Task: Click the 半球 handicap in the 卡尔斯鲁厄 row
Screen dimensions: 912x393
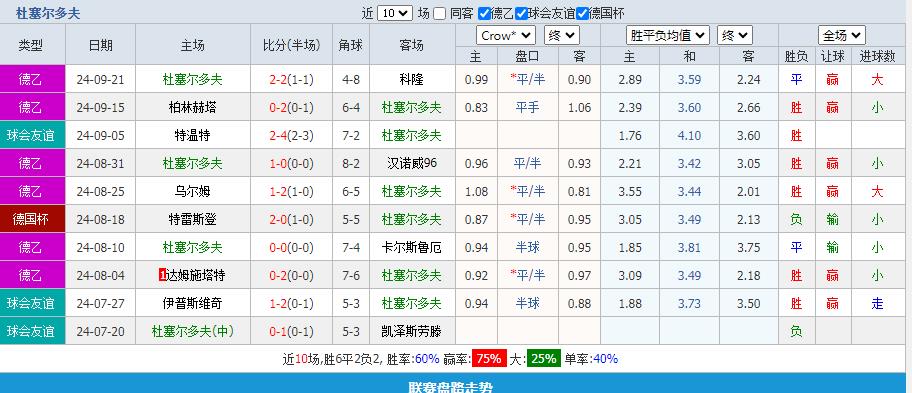Action: pyautogui.click(x=528, y=247)
